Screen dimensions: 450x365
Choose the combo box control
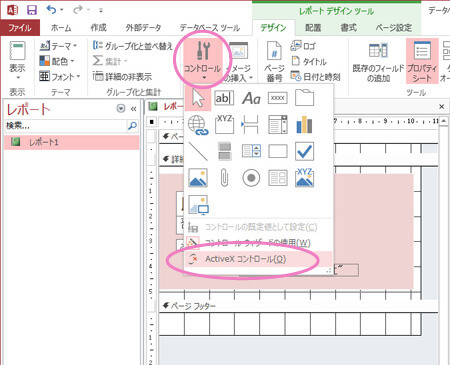[x=278, y=124]
